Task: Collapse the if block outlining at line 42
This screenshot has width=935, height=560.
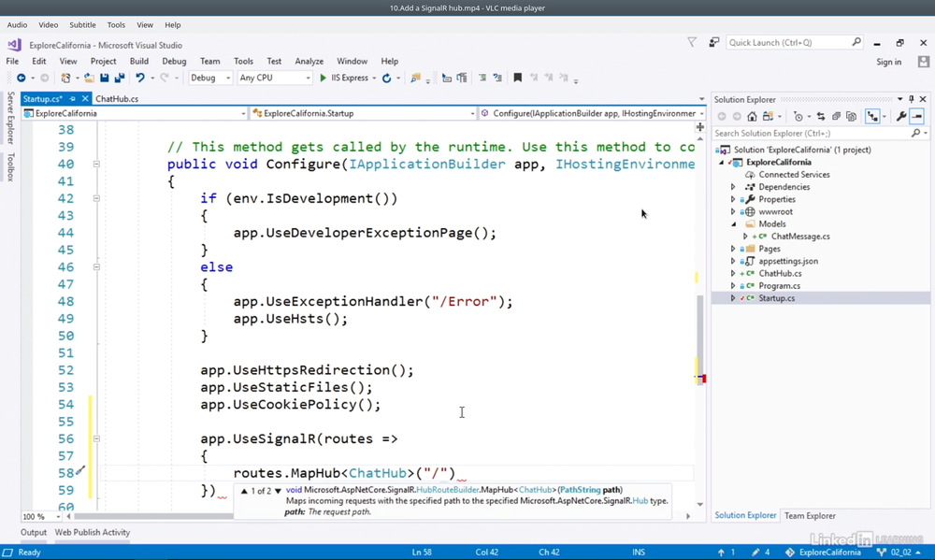Action: 96,198
